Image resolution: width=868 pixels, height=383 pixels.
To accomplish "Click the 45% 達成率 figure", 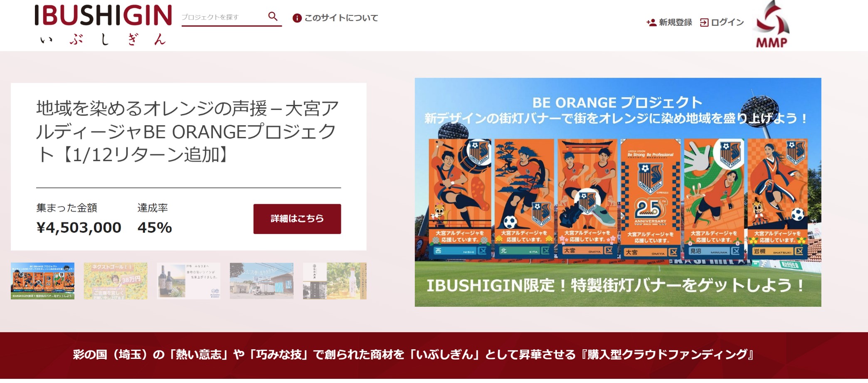I will pyautogui.click(x=155, y=227).
